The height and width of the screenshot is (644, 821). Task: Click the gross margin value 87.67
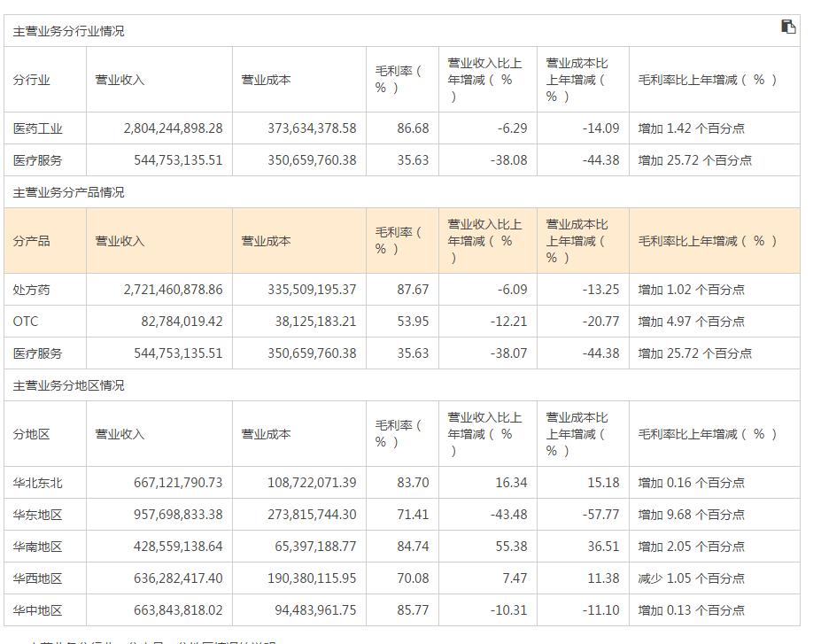pos(413,290)
